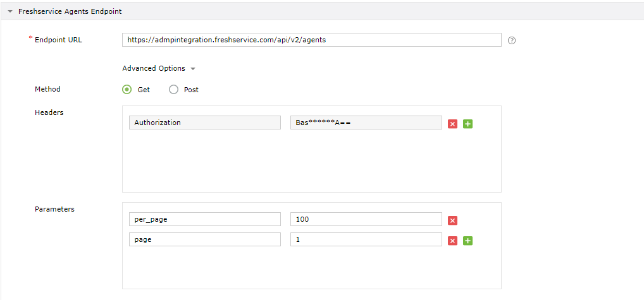Collapse the Freshservice Agents Endpoint section arrow
This screenshot has height=300, width=644.
(10, 11)
